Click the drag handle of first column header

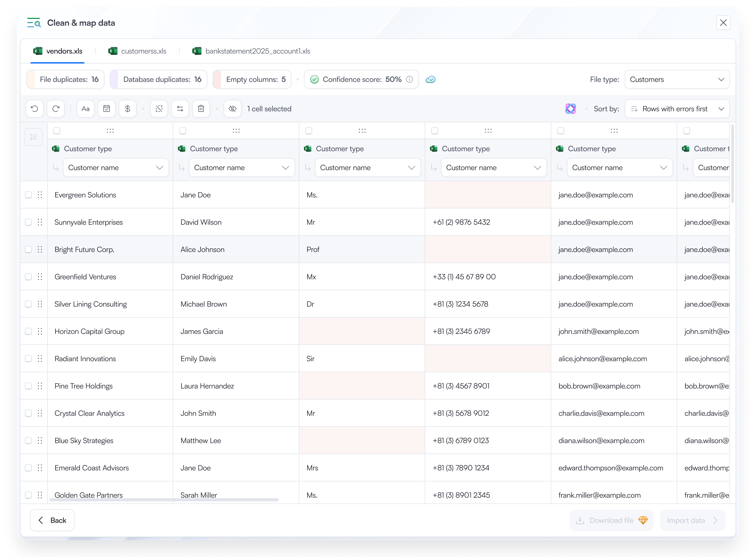110,130
